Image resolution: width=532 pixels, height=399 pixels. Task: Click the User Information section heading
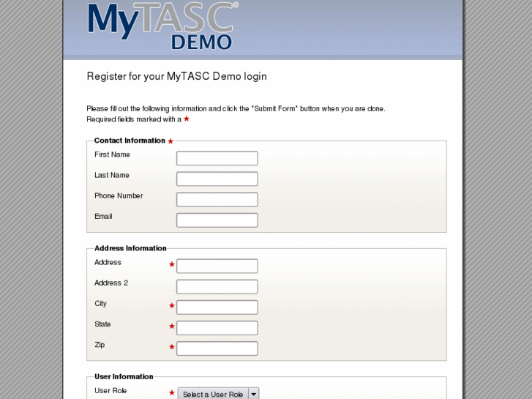(124, 376)
